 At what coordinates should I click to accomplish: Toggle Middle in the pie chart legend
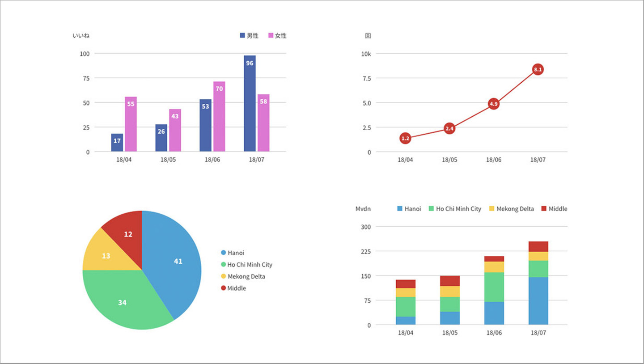click(236, 288)
